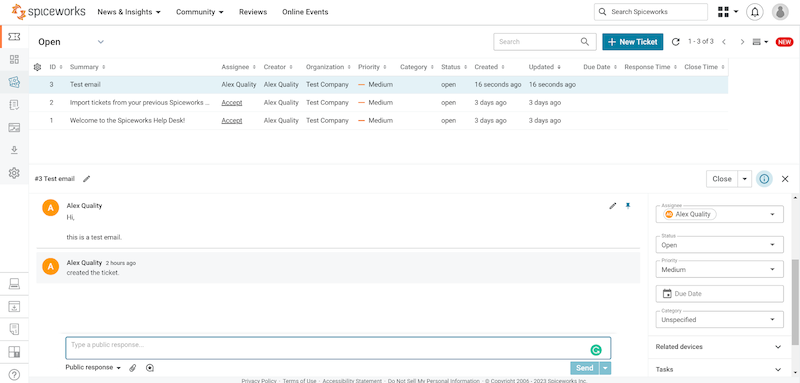Open Public response type dropdown
The height and width of the screenshot is (383, 800).
click(93, 368)
